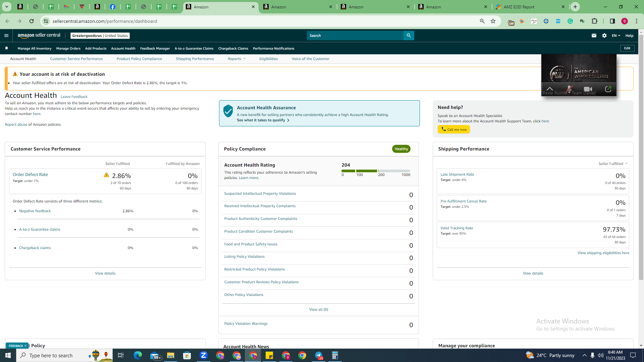The image size is (644, 362).
Task: Switch to the AMZ EOD Report browser tab
Action: point(531,7)
